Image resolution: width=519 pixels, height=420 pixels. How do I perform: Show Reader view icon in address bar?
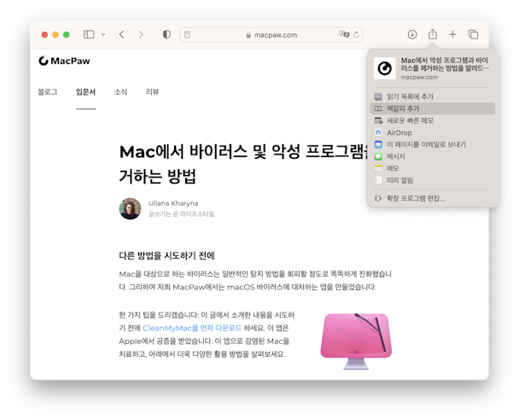point(187,34)
